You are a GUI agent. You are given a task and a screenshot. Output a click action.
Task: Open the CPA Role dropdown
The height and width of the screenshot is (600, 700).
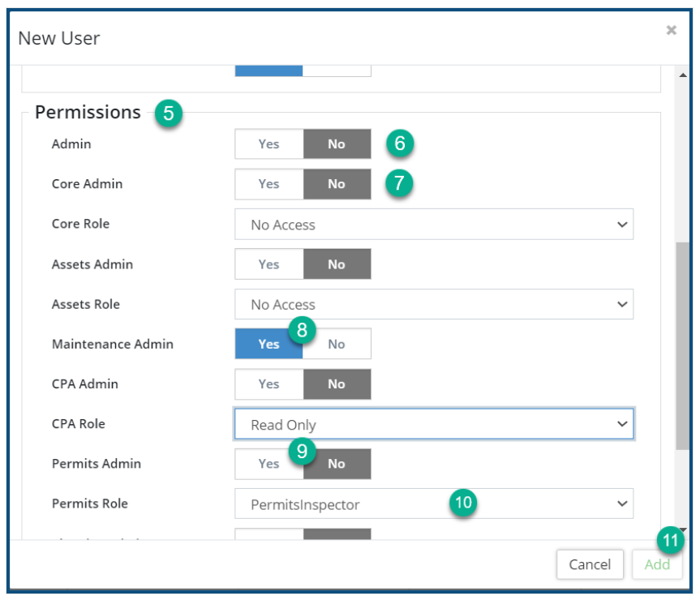tap(434, 425)
